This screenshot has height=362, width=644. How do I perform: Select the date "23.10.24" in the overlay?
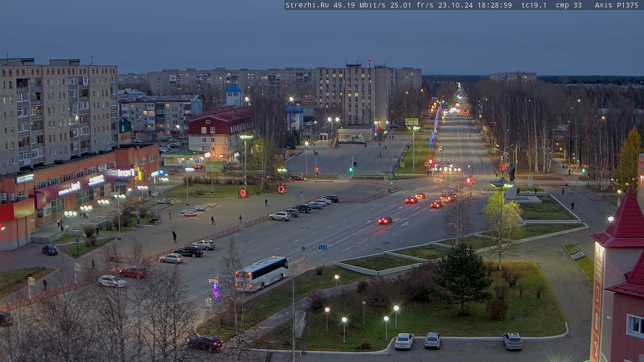coord(455,5)
